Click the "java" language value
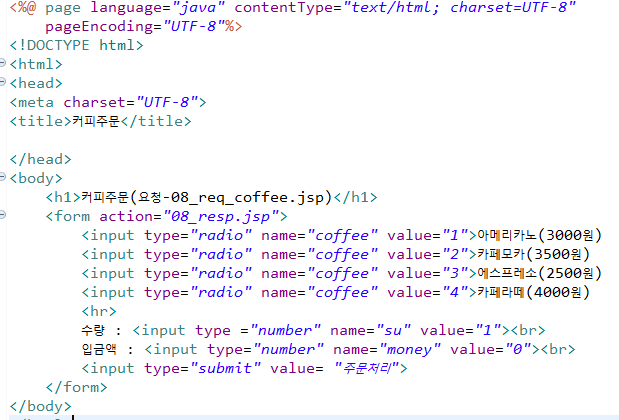The height and width of the screenshot is (420, 619). pyautogui.click(x=199, y=8)
